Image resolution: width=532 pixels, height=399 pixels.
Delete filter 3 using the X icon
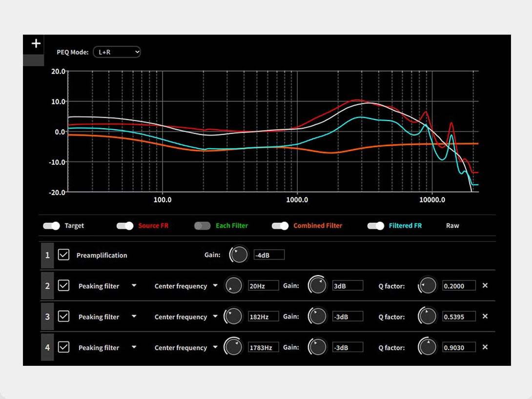(x=485, y=316)
